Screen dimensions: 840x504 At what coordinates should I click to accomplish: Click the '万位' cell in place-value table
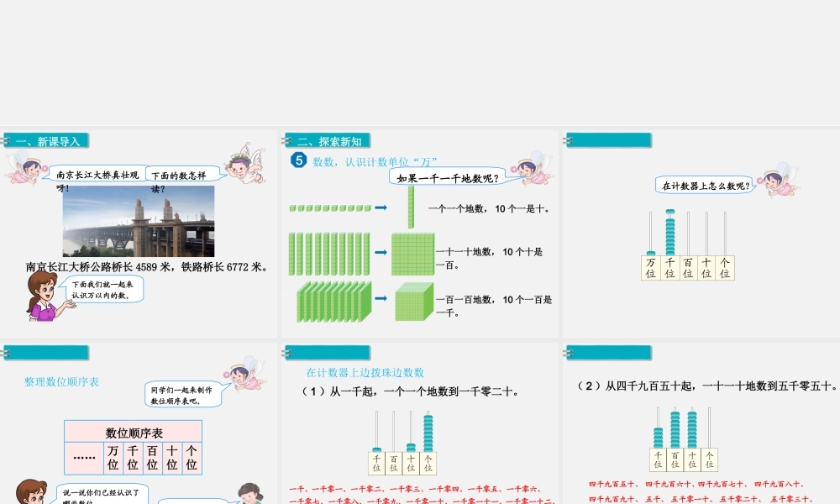coord(113,458)
